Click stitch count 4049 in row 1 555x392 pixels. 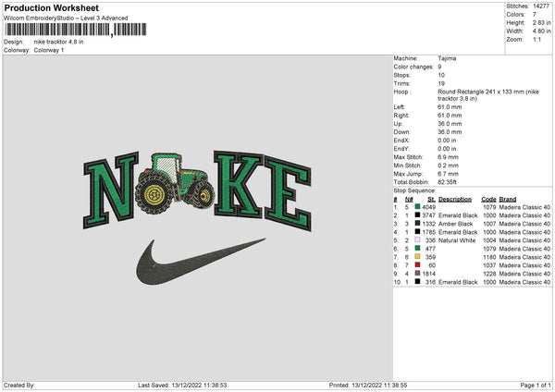click(428, 207)
